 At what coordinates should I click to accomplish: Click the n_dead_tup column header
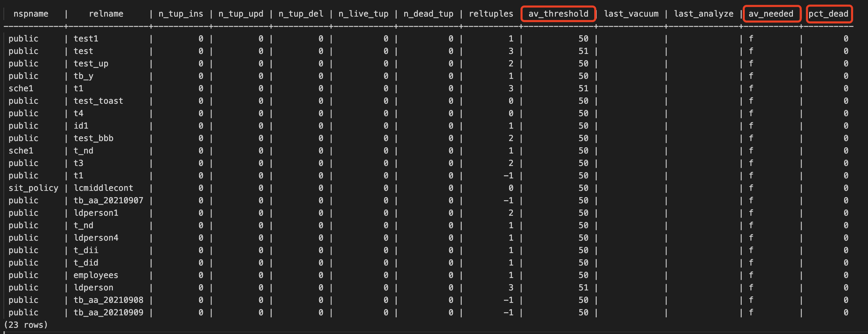point(428,14)
